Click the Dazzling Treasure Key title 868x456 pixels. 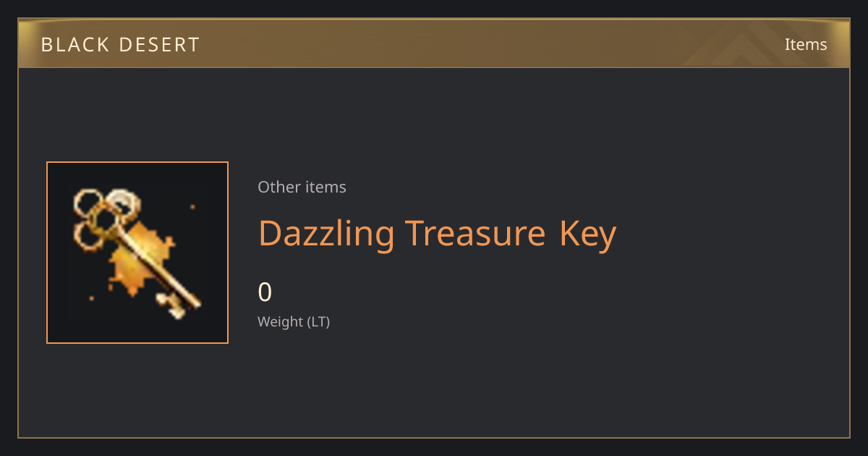pos(437,235)
